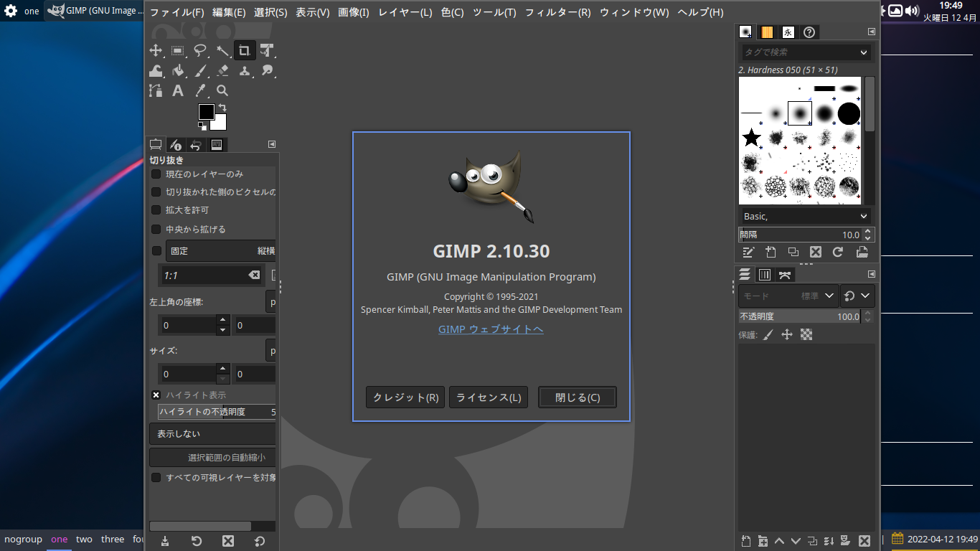Click the edit brush icon
Image resolution: width=980 pixels, height=551 pixels.
(748, 252)
